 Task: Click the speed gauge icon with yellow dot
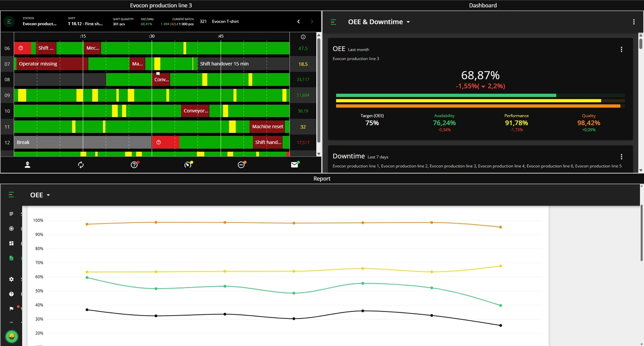click(x=188, y=165)
